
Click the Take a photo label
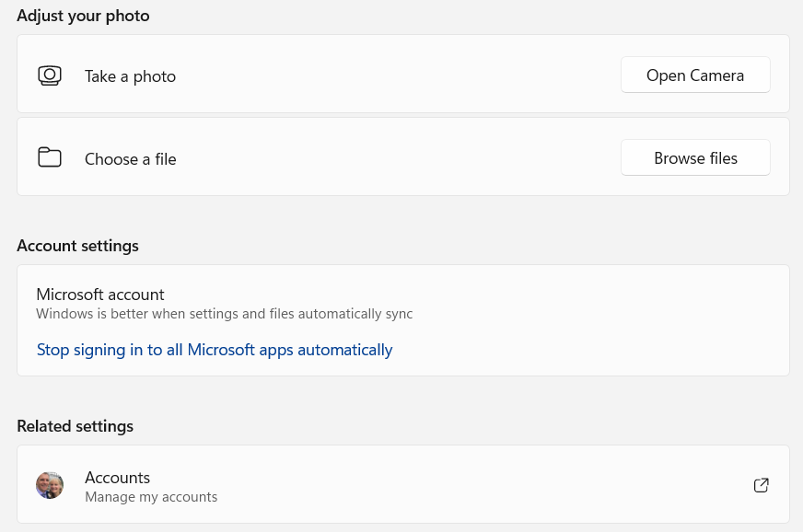pos(130,76)
